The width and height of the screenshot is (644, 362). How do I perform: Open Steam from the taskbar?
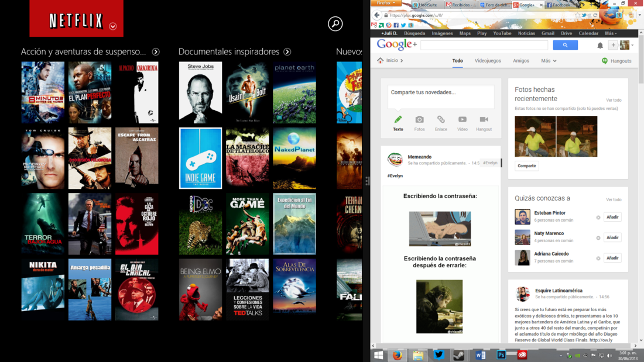coord(459,355)
